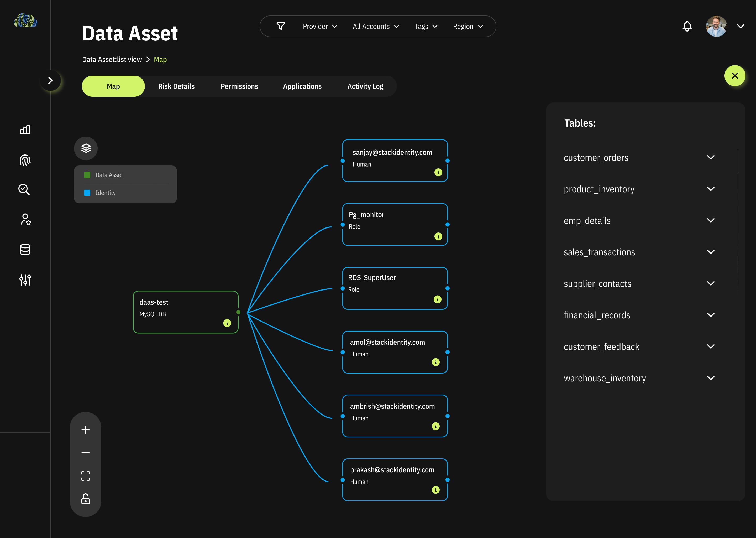
Task: Close the Tables panel with the X button
Action: click(735, 76)
